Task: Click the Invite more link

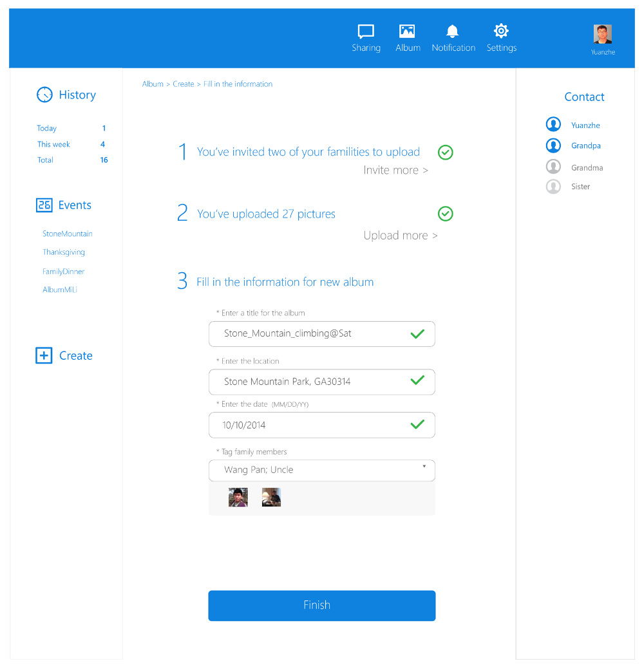Action: 395,170
